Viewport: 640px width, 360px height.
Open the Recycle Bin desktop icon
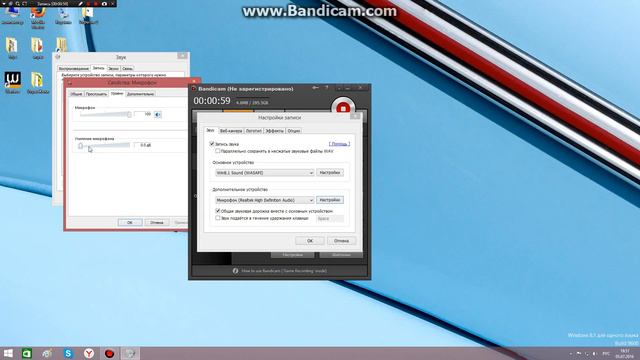point(63,16)
